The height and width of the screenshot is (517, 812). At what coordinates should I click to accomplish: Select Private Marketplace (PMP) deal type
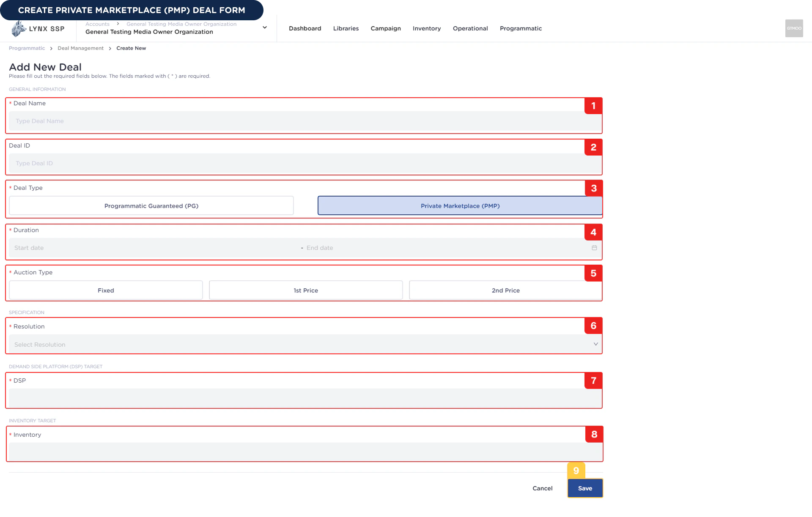point(460,206)
